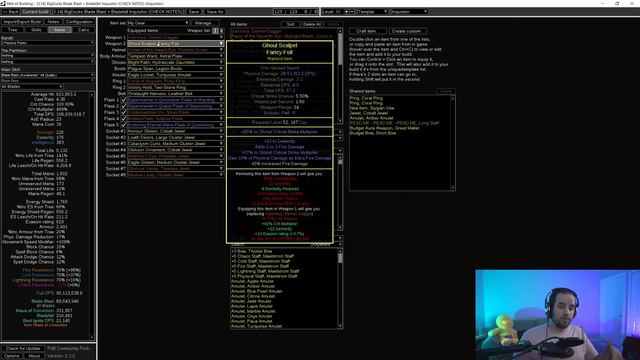640x360 pixels.
Task: Open the About button
Action: pyautogui.click(x=34, y=356)
